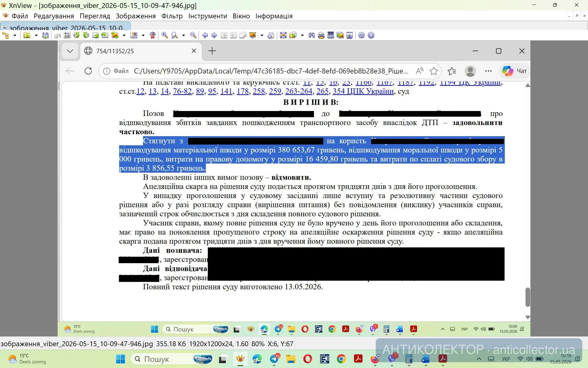
Task: Click the Export image icon
Action: (x=293, y=35)
